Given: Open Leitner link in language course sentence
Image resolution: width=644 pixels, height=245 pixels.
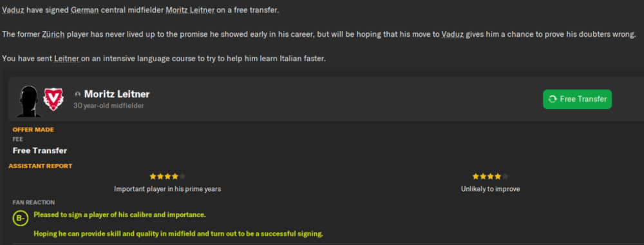Looking at the screenshot, I should (66, 59).
